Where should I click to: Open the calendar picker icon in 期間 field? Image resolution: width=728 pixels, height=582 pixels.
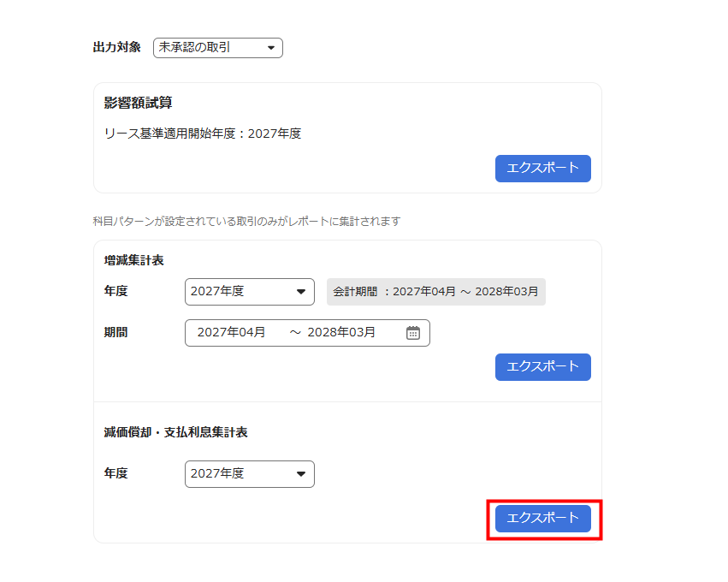point(412,333)
